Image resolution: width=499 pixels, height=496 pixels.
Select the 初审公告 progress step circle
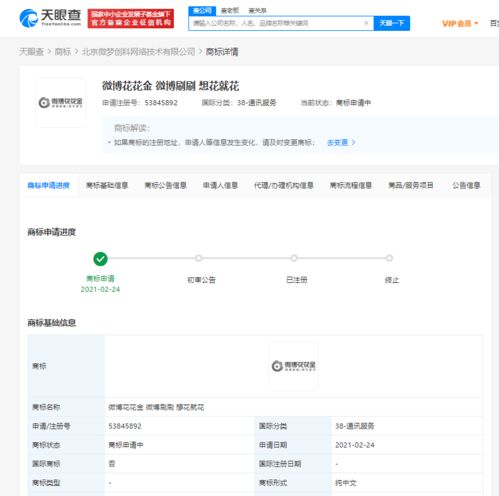[199, 258]
